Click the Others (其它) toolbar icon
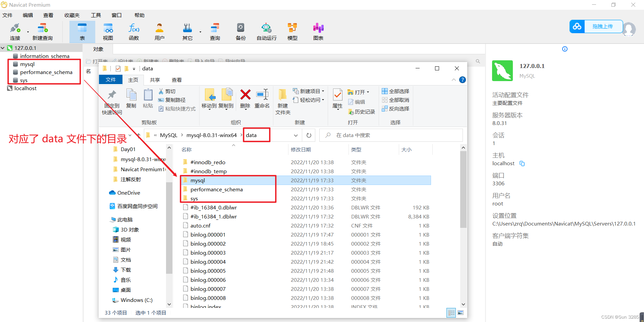The image size is (644, 322). (187, 32)
